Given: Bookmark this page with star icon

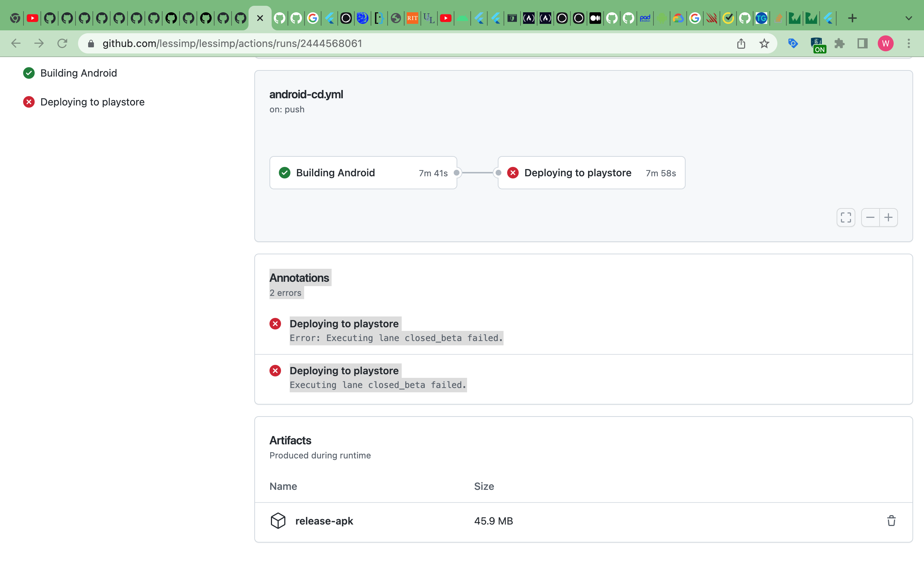Looking at the screenshot, I should point(764,44).
